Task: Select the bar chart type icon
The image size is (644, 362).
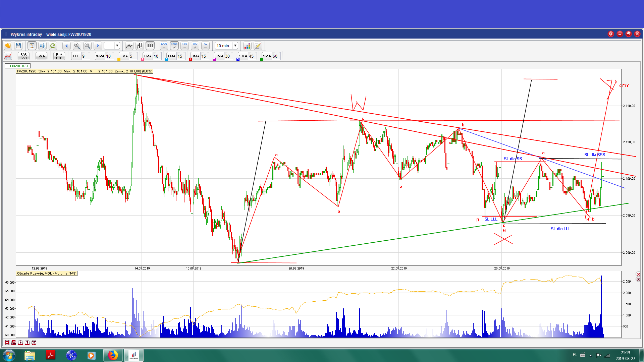Action: point(140,46)
